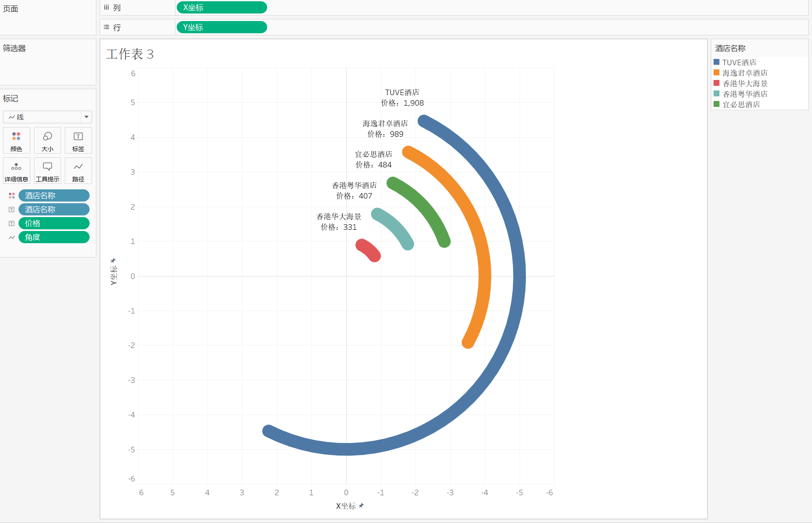
Task: Click the 筛选器 filters shelf header
Action: 14,48
